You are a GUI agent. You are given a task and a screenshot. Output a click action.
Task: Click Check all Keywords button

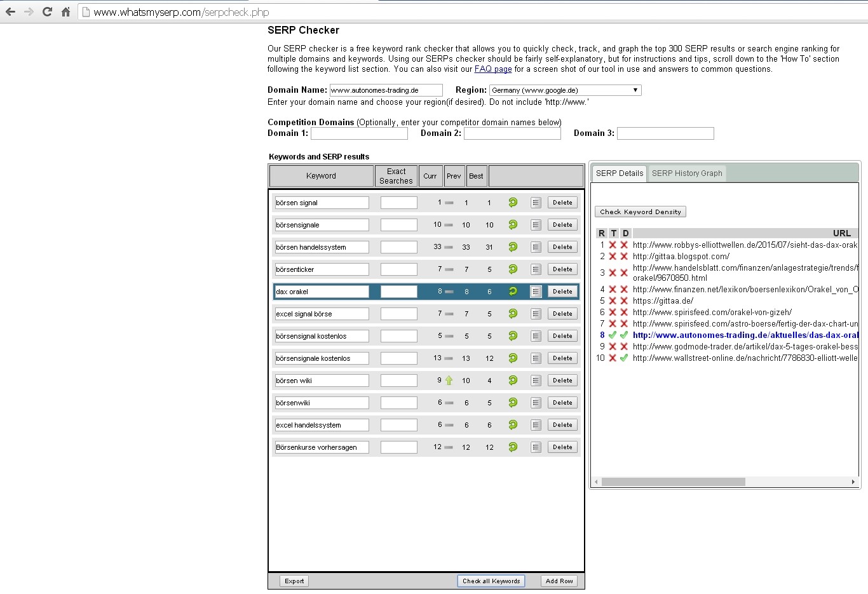click(x=491, y=581)
